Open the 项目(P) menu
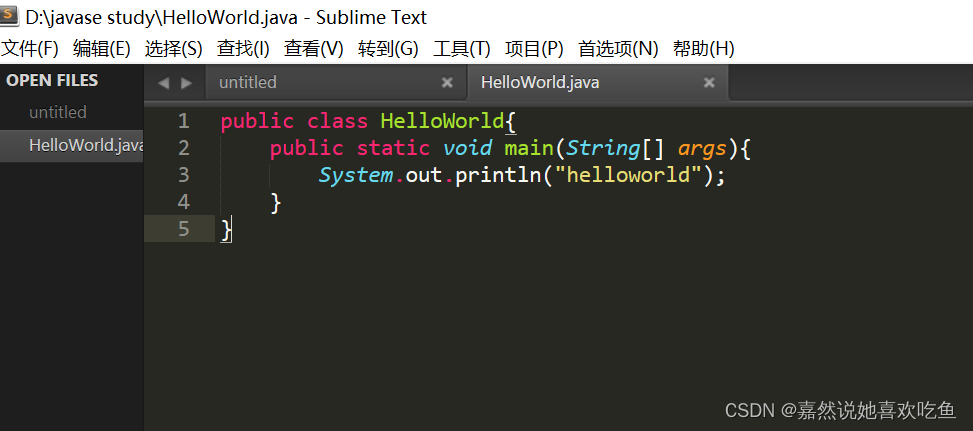 (x=534, y=49)
